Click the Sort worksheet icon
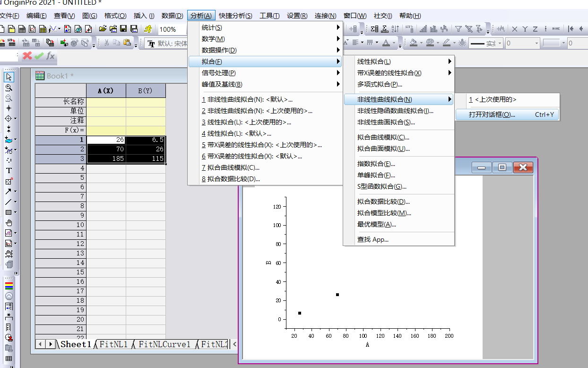 click(x=394, y=29)
